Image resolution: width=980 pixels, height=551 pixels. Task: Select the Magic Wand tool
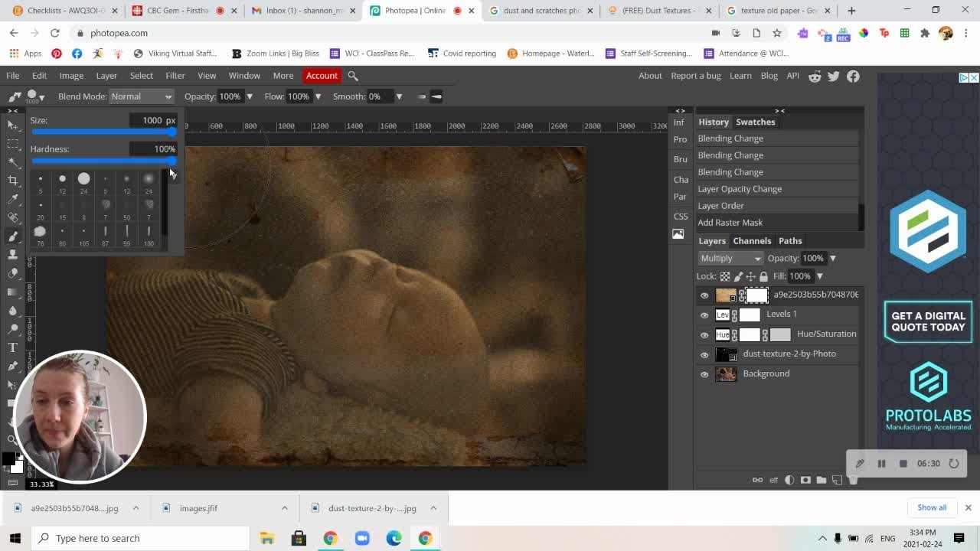click(12, 161)
